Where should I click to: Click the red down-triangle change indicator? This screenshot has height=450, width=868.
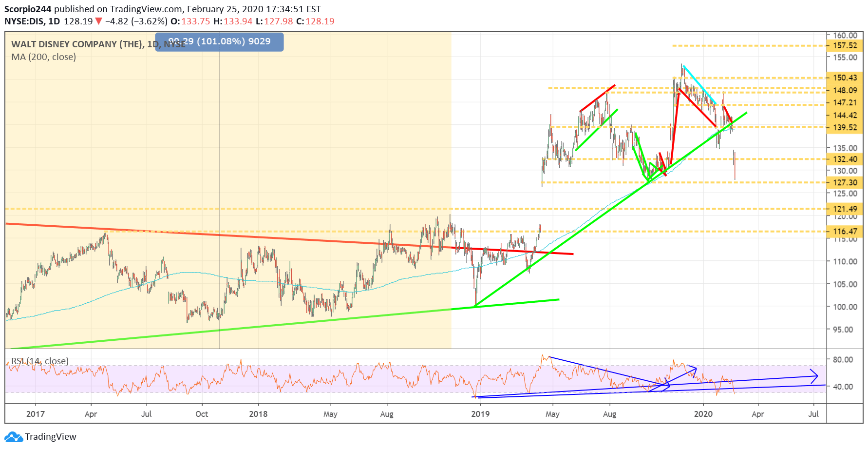tap(99, 21)
